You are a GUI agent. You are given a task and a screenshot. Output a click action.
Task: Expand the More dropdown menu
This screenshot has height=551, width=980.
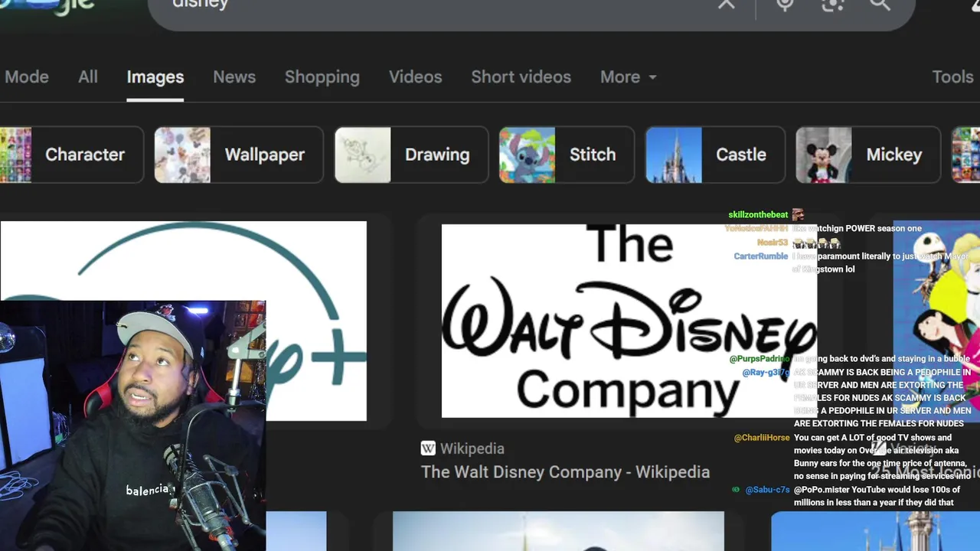[x=628, y=77]
